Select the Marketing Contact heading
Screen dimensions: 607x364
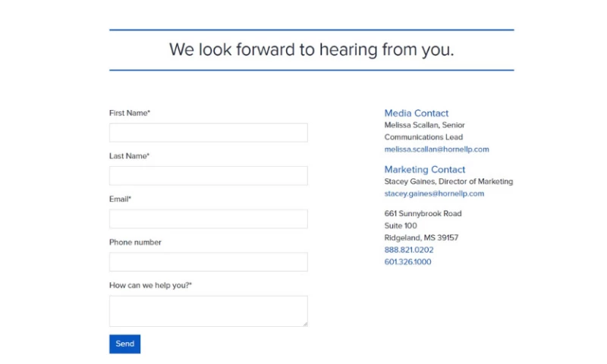(425, 169)
